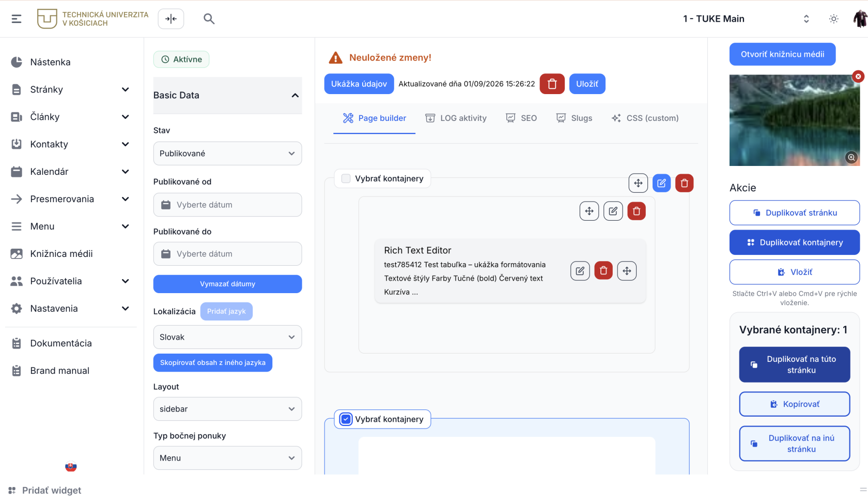This screenshot has height=503, width=868.
Task: Remove the media image with the red X
Action: (x=858, y=77)
